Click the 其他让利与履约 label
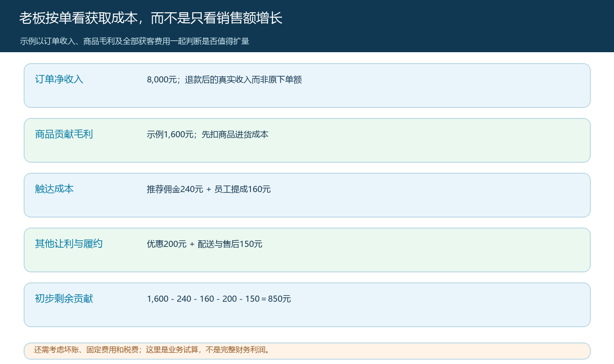Viewport: 614px width, 364px height. point(69,244)
